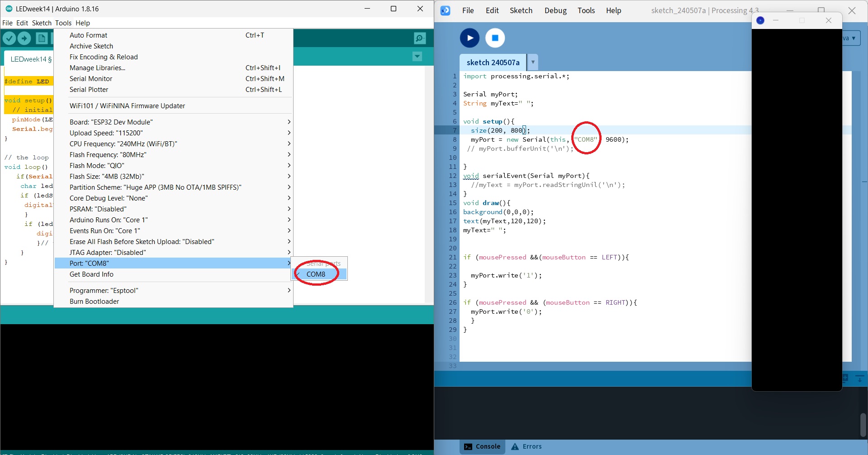
Task: Open the Arduino Help menu
Action: [x=83, y=23]
